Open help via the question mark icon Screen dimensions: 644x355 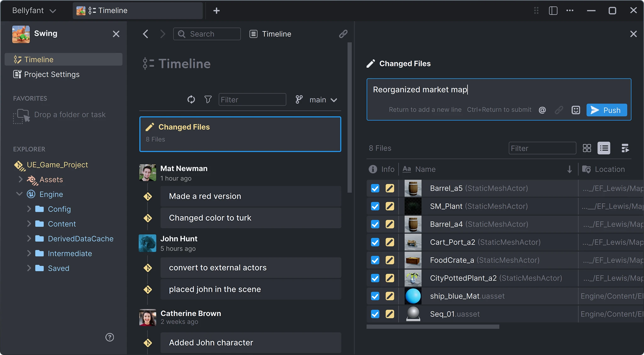point(109,337)
